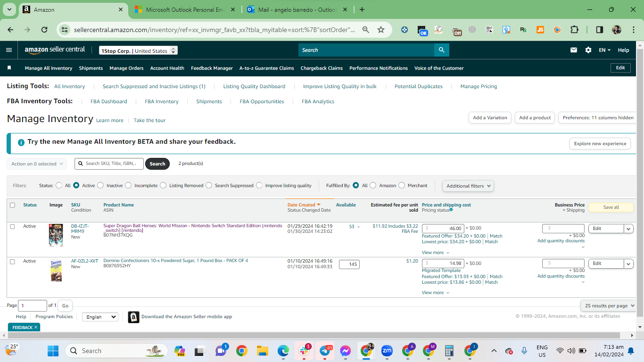Check the Domino Powdered Sugar row checkbox
Viewport: 644px width, 362px height.
pos(12,262)
